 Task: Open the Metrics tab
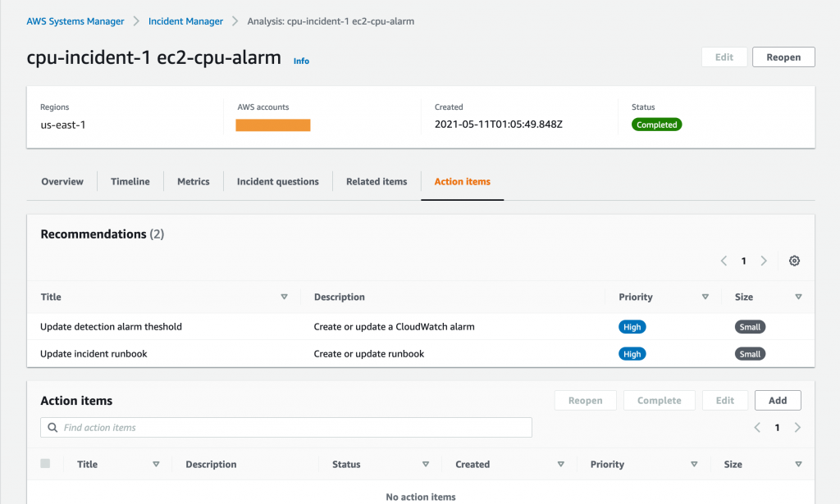point(193,181)
